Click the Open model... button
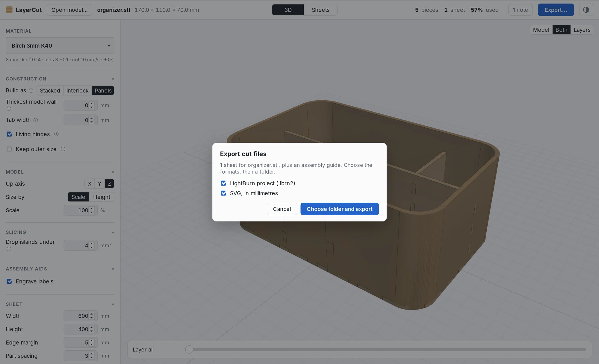 pyautogui.click(x=69, y=10)
